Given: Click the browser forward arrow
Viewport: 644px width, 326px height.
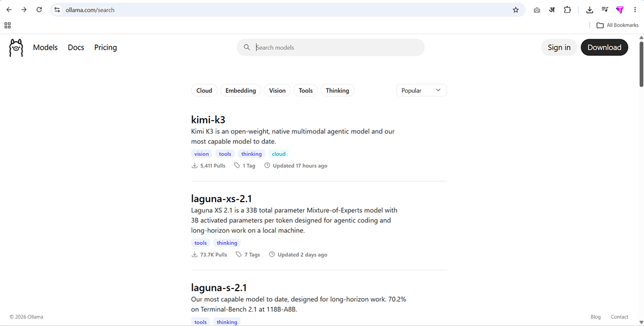Looking at the screenshot, I should 24,10.
